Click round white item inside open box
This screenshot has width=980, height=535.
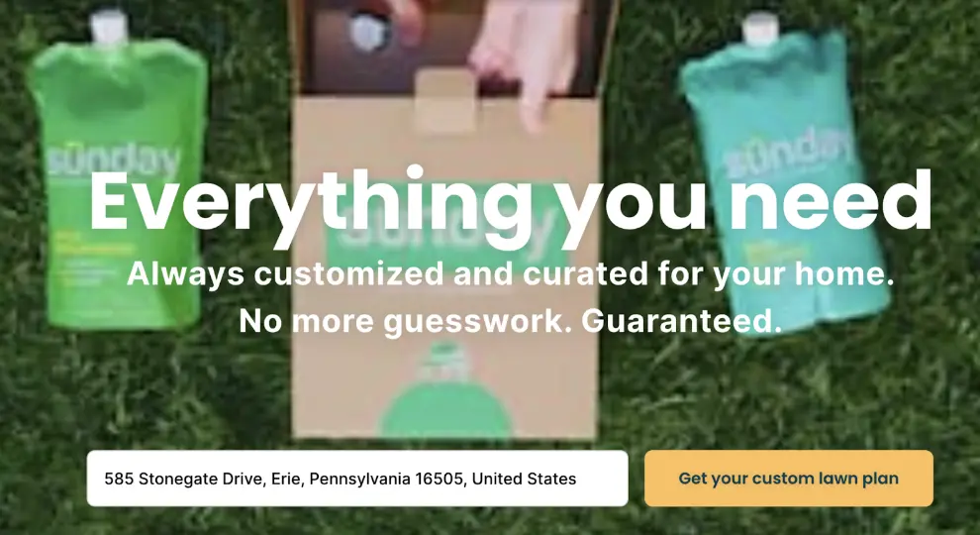pyautogui.click(x=369, y=32)
